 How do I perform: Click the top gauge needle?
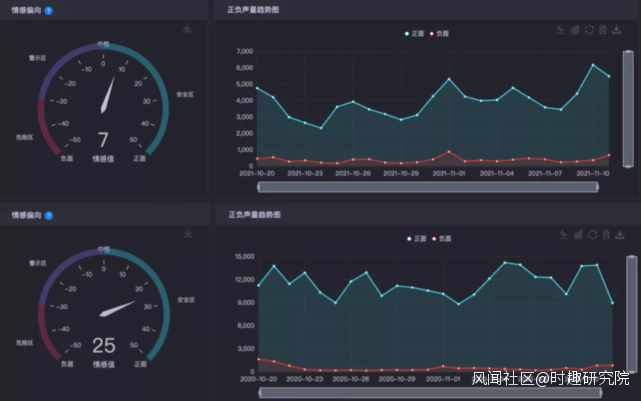(x=107, y=95)
